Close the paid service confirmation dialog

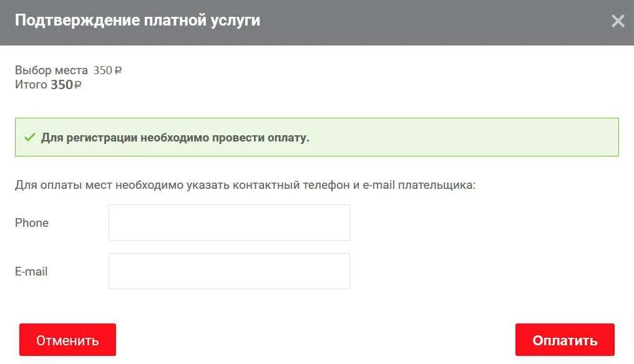(618, 21)
